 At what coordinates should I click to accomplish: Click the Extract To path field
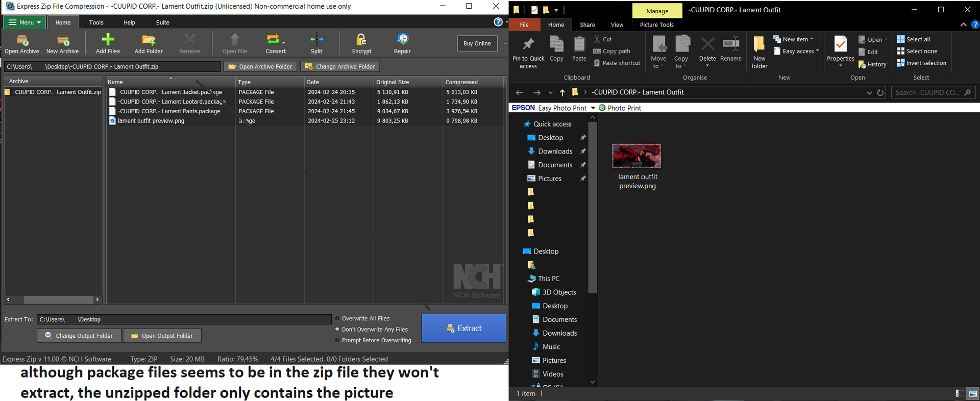pos(184,319)
